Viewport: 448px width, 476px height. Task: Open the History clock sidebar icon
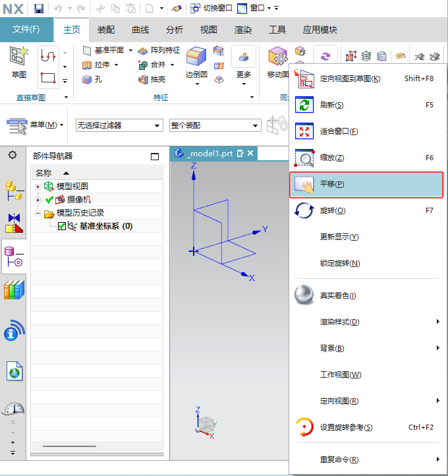pyautogui.click(x=14, y=409)
